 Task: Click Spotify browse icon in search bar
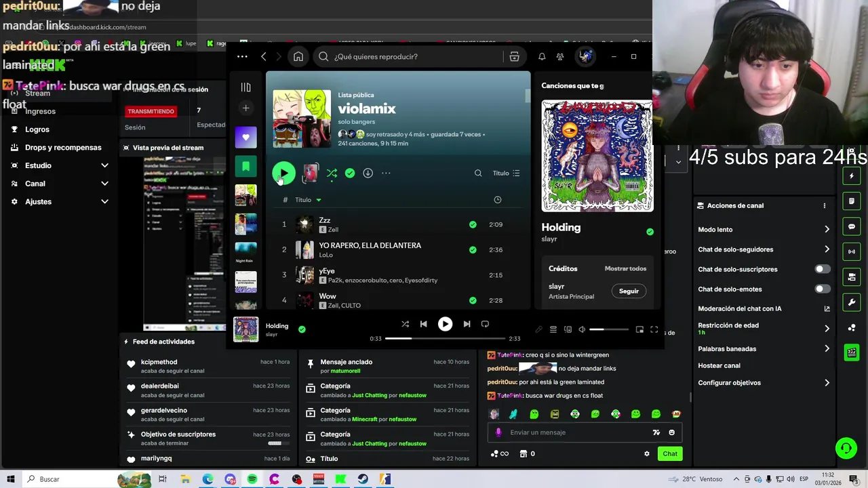click(x=514, y=57)
